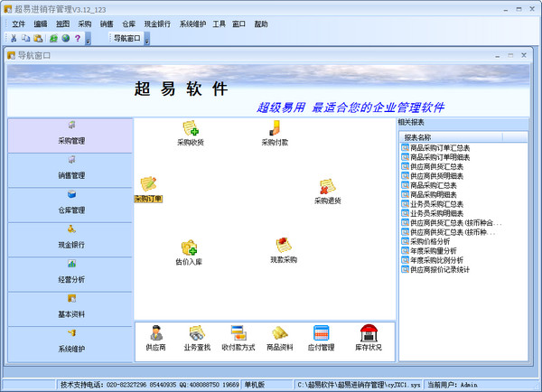Click the globe toolbar icon
542x392 pixels.
click(66, 38)
